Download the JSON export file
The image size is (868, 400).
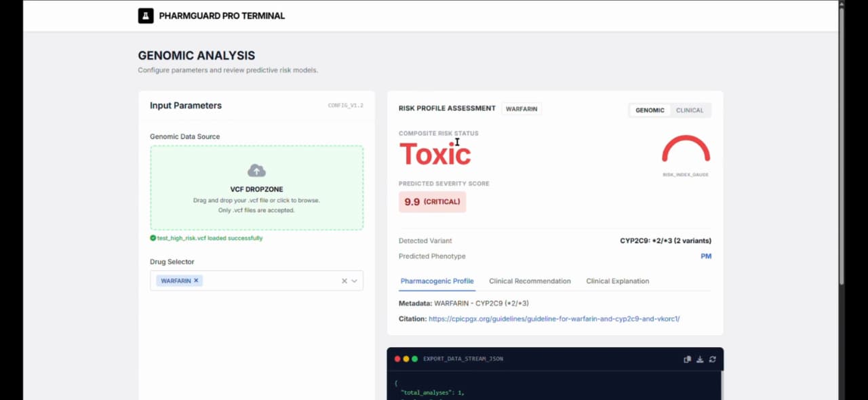700,359
